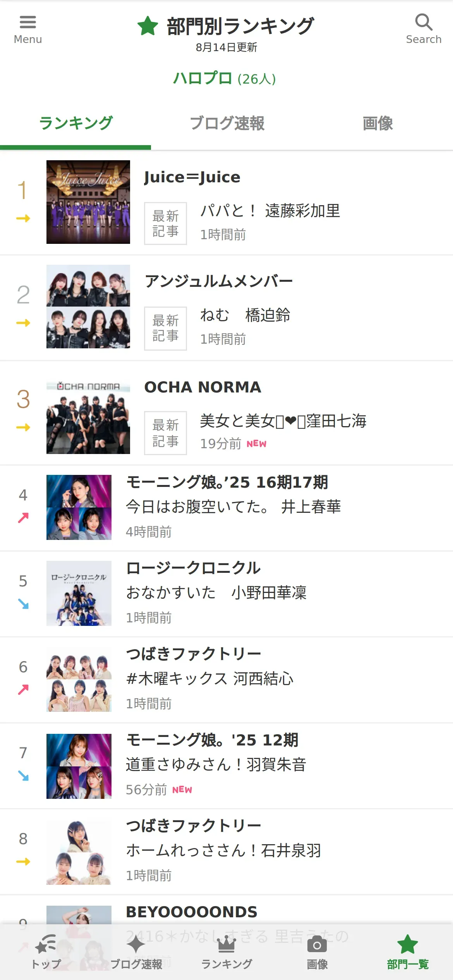Screen dimensions: 453x980
Task: Click the 最新記事 box under OCHA NORMA
Action: tap(165, 433)
